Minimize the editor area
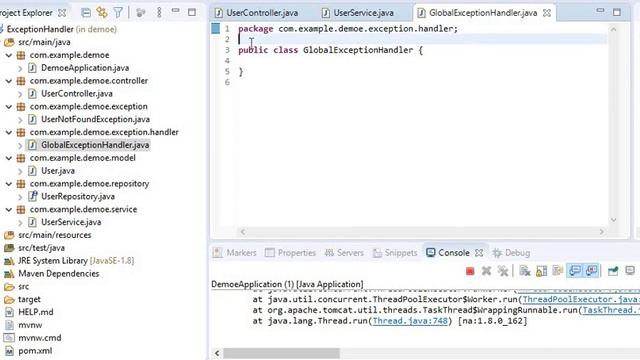Viewport: 640px width, 360px height. (x=600, y=11)
